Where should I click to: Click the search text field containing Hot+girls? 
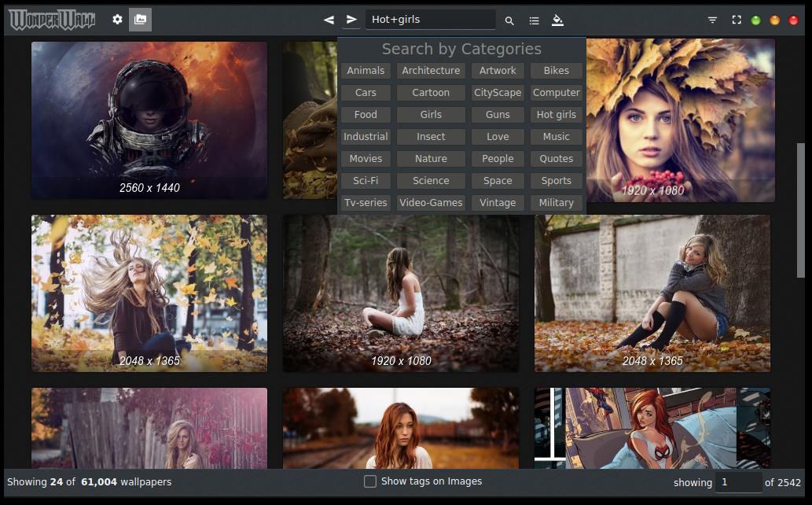click(x=429, y=20)
